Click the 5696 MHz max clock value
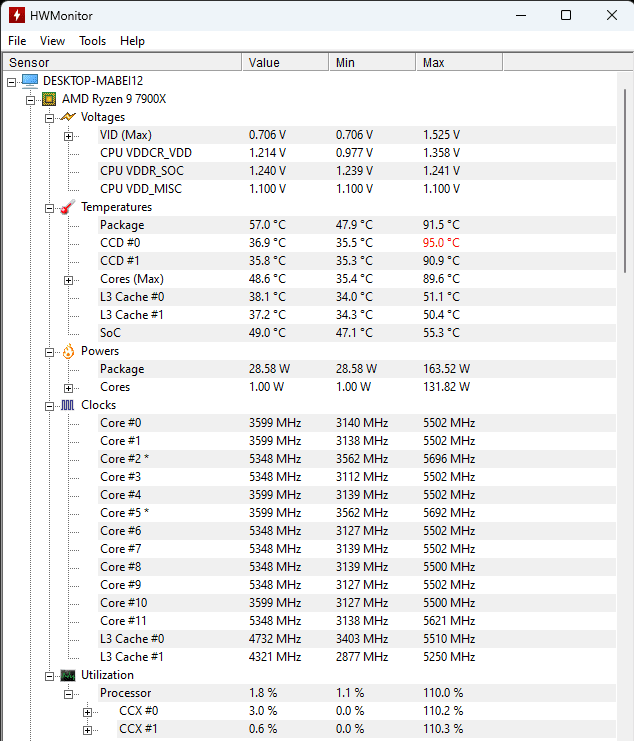634x741 pixels. (x=449, y=459)
